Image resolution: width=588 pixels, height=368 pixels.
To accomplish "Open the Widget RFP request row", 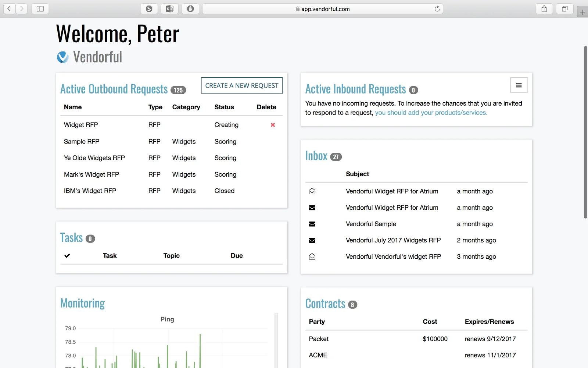I will pos(171,125).
